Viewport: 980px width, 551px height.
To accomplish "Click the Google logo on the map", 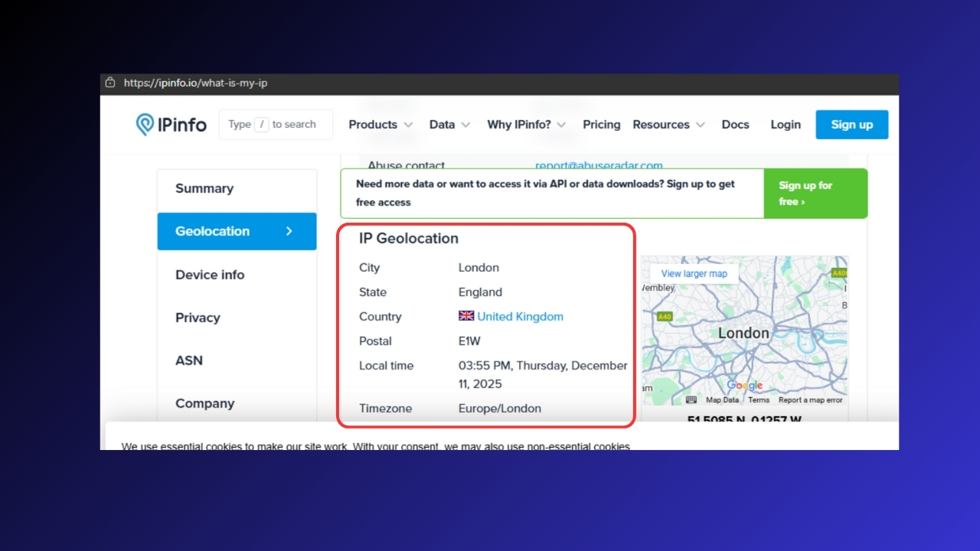I will [745, 385].
